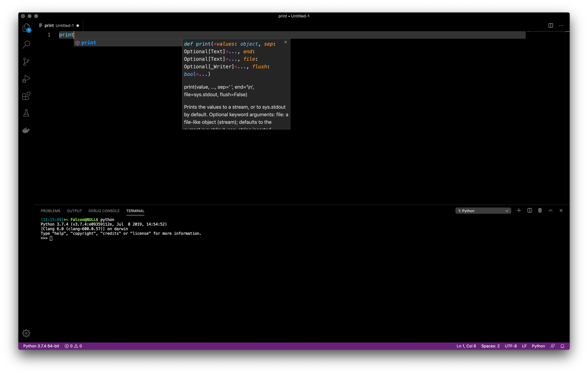This screenshot has height=374, width=588.
Task: Click Python 3.7.4 64-bit interpreter selector
Action: click(41, 346)
